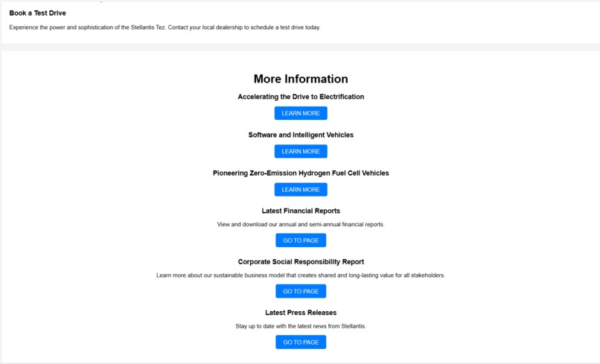Go to page for Latest Press Releases
The height and width of the screenshot is (364, 600).
301,342
